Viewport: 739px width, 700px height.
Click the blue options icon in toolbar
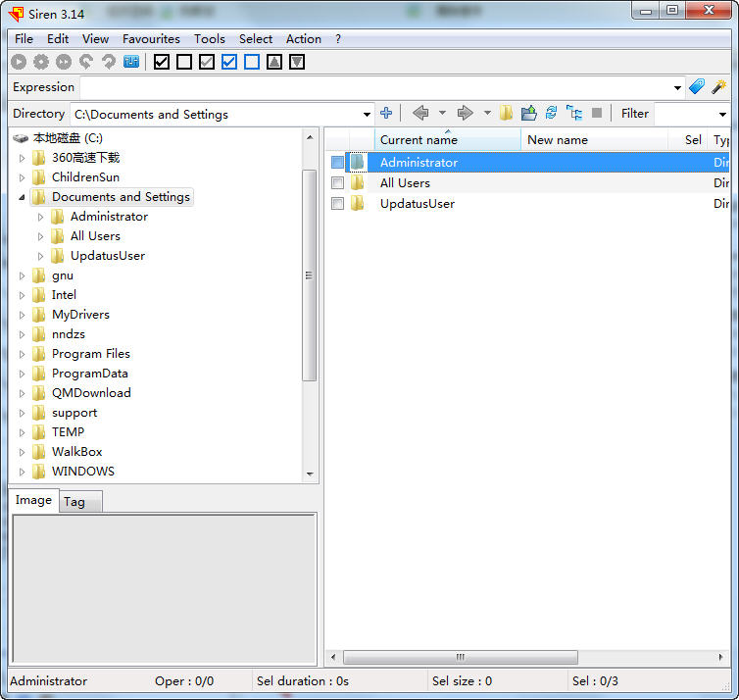(x=131, y=62)
